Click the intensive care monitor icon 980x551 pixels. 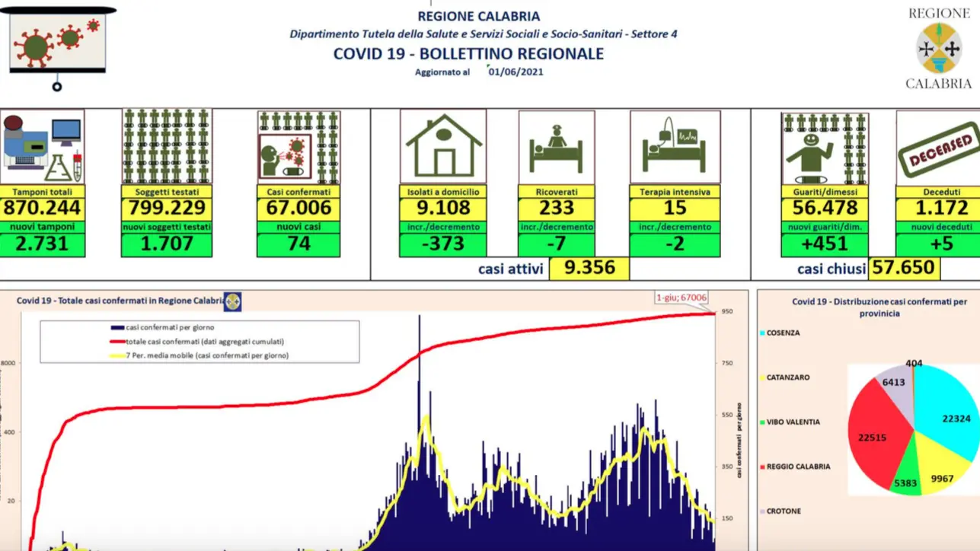tap(675, 147)
